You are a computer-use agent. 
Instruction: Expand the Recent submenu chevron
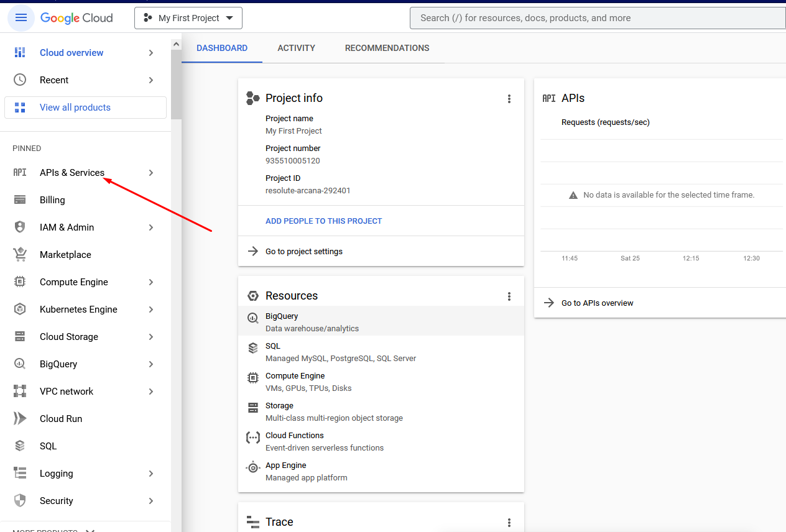[151, 80]
